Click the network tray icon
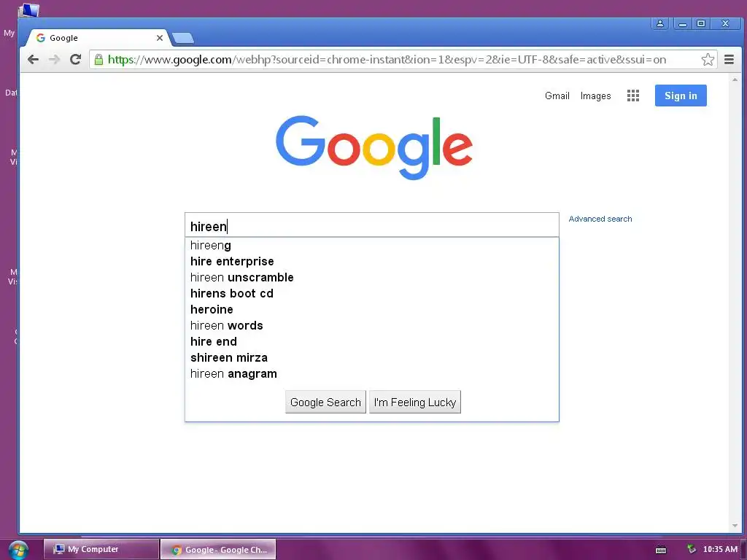Viewport: 747px width, 560px height. click(x=692, y=549)
